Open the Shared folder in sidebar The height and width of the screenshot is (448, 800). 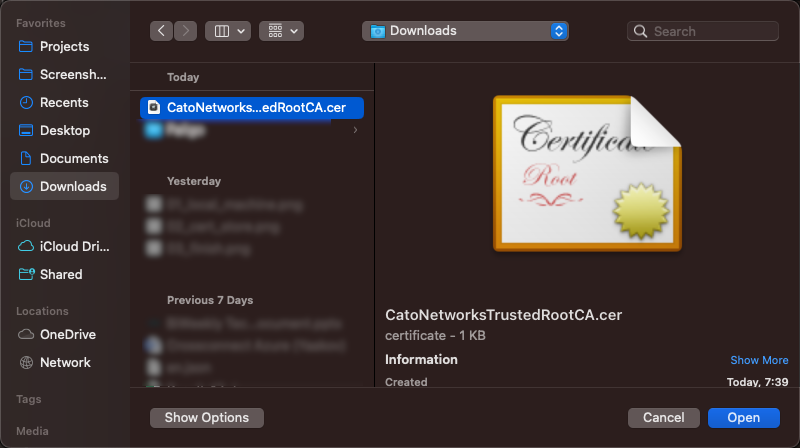coord(60,274)
